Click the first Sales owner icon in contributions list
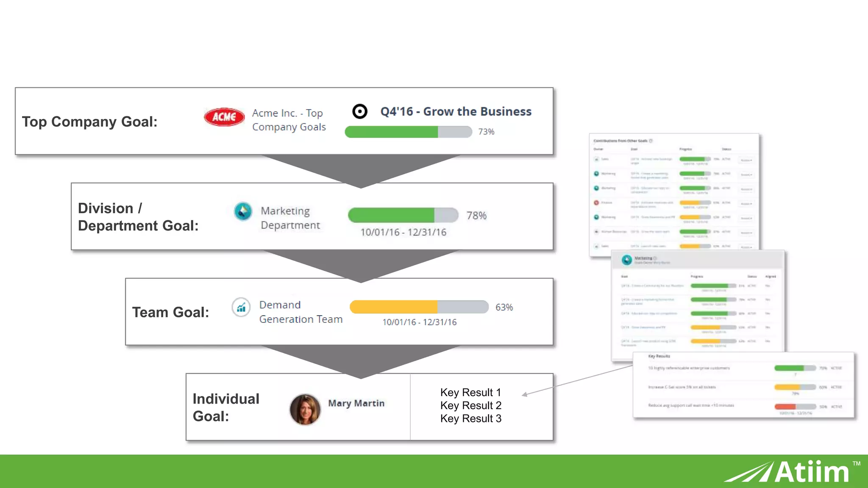Viewport: 868px width, 488px height. [x=596, y=159]
